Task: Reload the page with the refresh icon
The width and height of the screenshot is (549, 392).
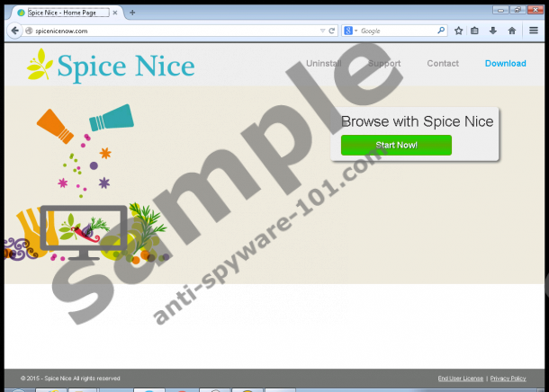Action: (332, 31)
